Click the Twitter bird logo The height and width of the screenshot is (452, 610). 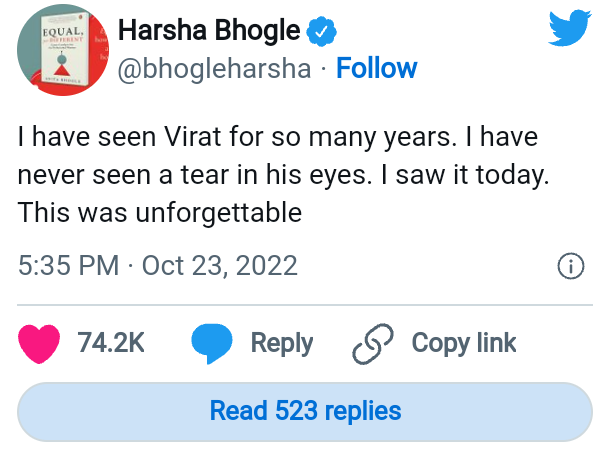[571, 31]
